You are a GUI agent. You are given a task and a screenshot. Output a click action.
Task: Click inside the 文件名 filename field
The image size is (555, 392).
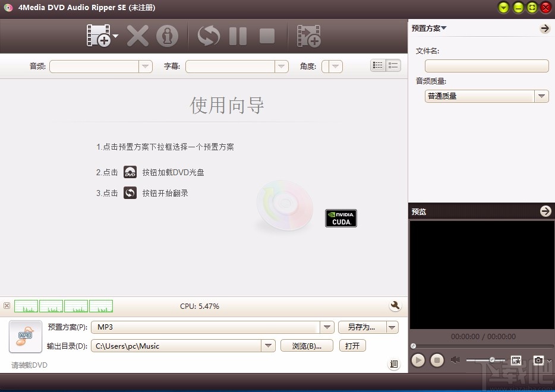[x=486, y=66]
